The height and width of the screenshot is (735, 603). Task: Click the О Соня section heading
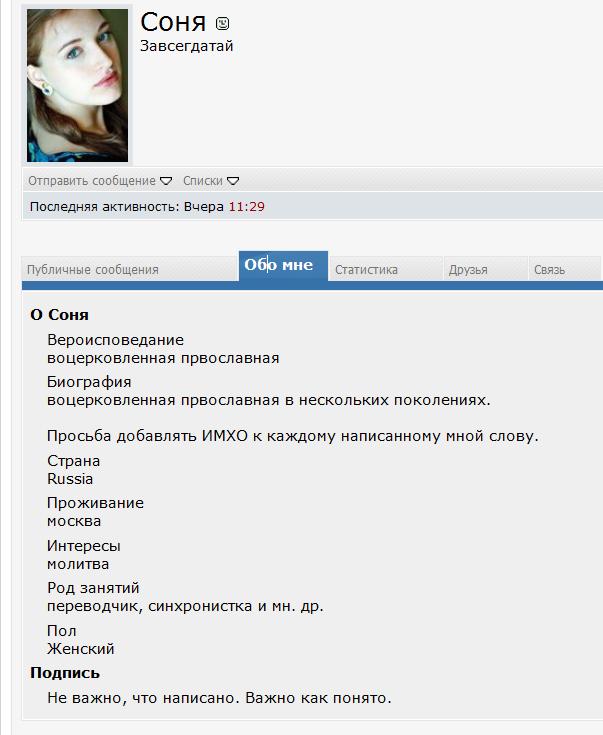pyautogui.click(x=59, y=315)
